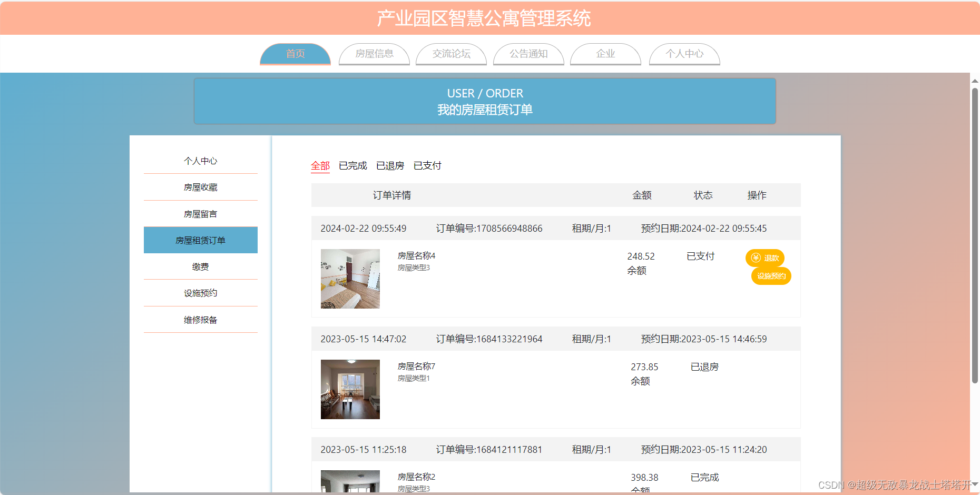Open 设施预约 in the sidebar menu
Image resolution: width=980 pixels, height=495 pixels.
200,293
